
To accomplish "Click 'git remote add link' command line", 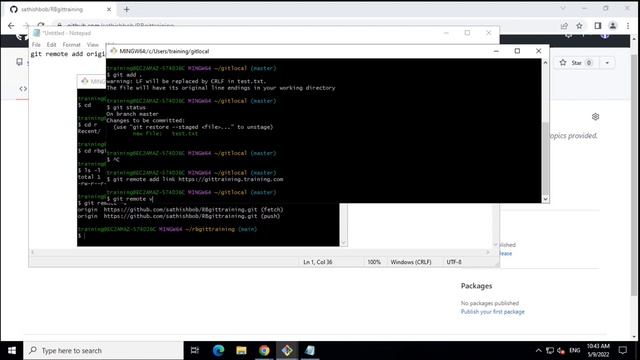I will tap(195, 179).
